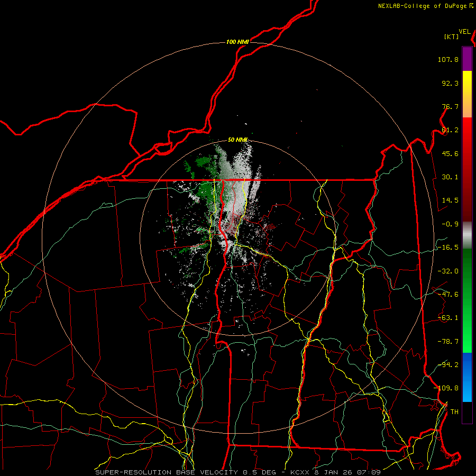Click the [KT] units label
The image size is (476, 476).
click(452, 36)
